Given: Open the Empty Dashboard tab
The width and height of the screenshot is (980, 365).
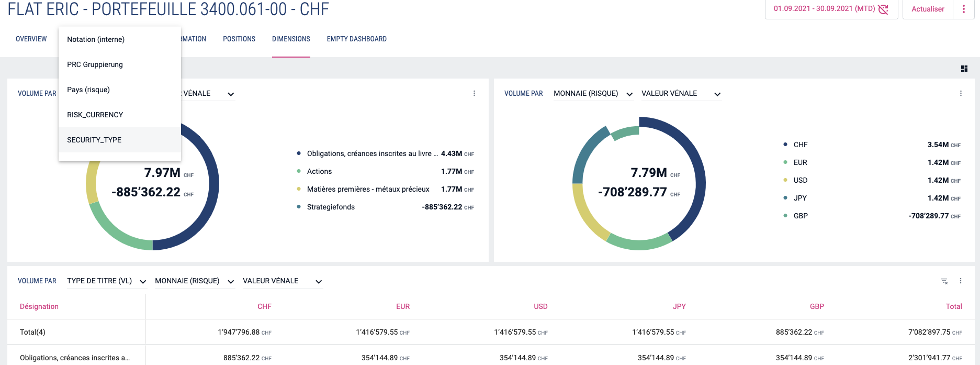Looking at the screenshot, I should pyautogui.click(x=357, y=39).
